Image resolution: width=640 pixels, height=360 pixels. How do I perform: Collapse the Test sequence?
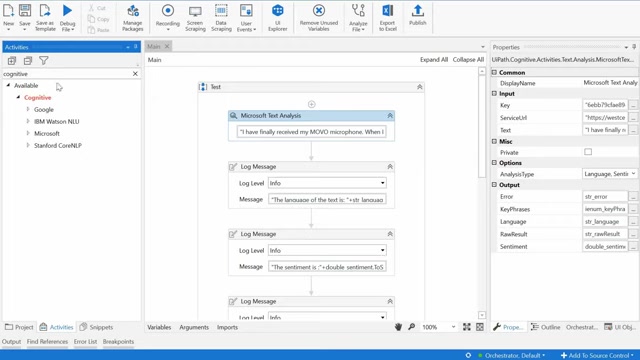tap(419, 87)
